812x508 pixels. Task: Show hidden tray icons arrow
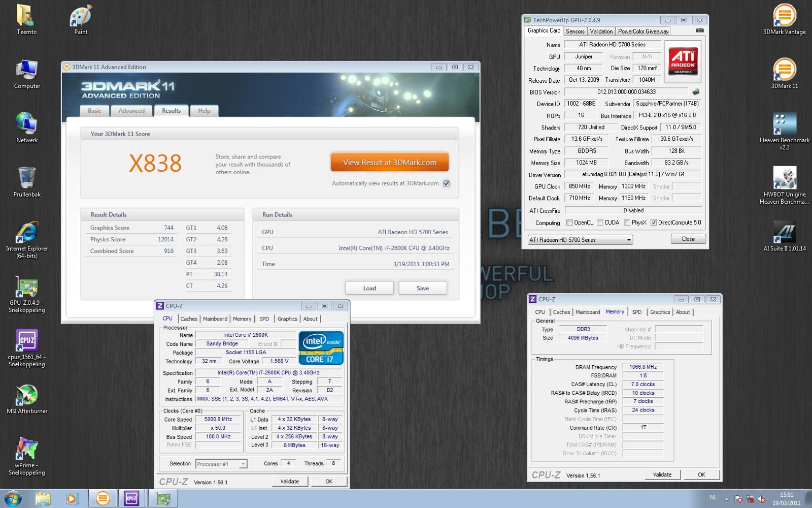coord(726,499)
